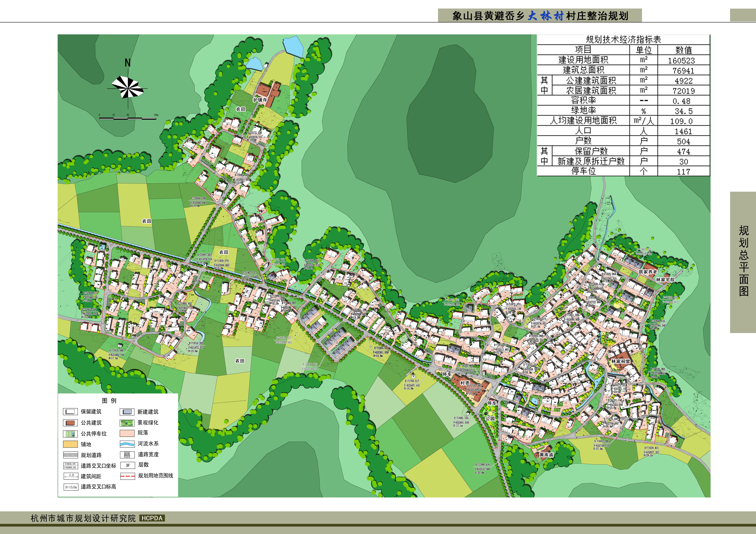Click the HCPDA badge in the footer
This screenshot has width=756, height=534.
[152, 518]
